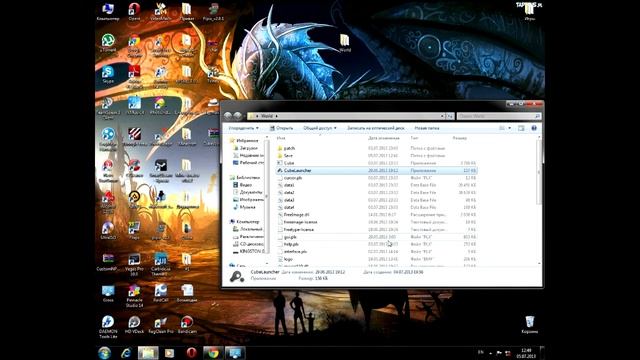Open the Vegas Pro desktop shortcut
The width and height of the screenshot is (640, 360).
(134, 264)
